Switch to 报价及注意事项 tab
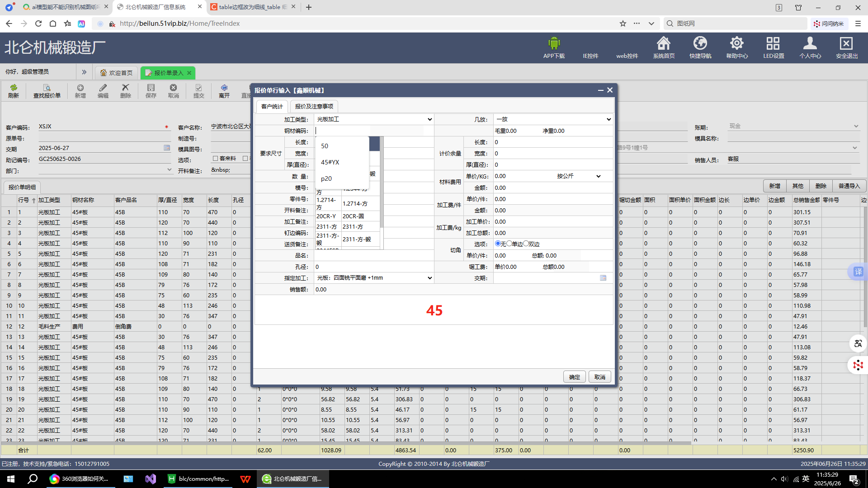The image size is (868, 488). (314, 107)
